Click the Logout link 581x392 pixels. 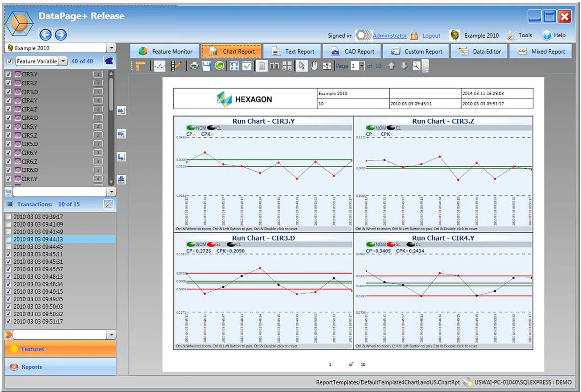[431, 35]
